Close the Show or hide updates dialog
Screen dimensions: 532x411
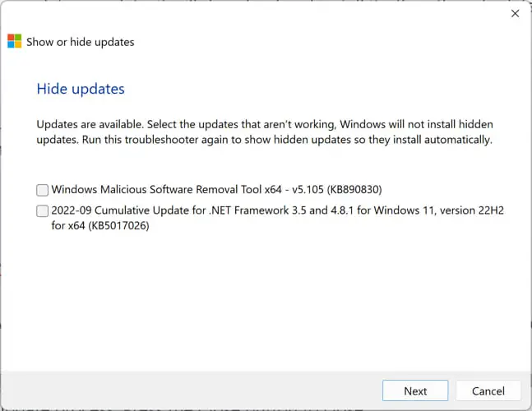515,14
